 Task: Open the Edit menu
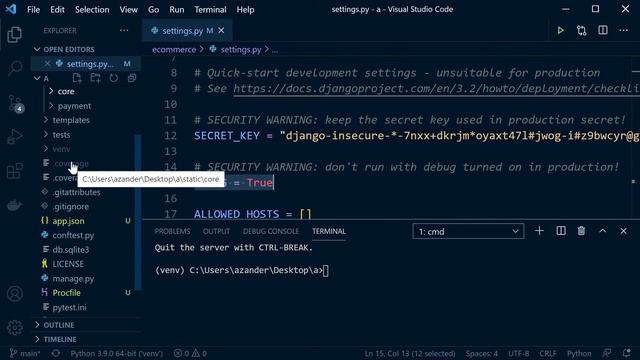coord(57,9)
